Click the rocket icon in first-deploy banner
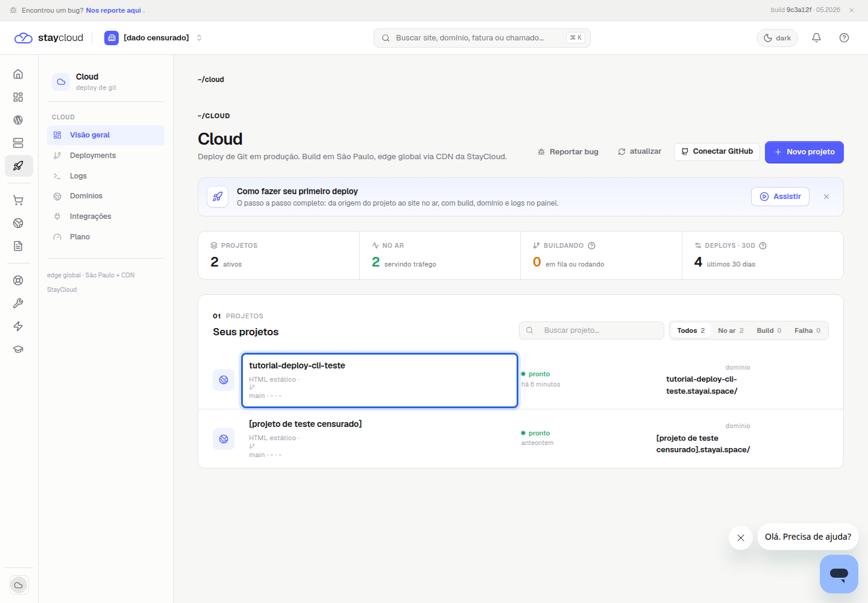Image resolution: width=868 pixels, height=603 pixels. tap(218, 197)
